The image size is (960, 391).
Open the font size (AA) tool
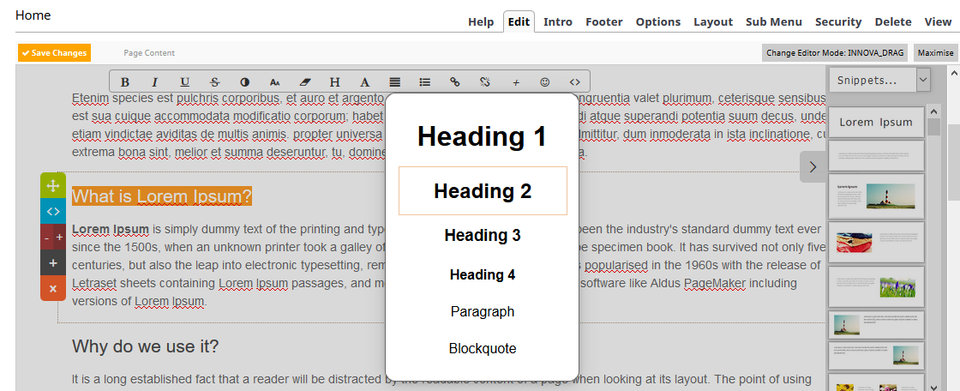point(275,82)
